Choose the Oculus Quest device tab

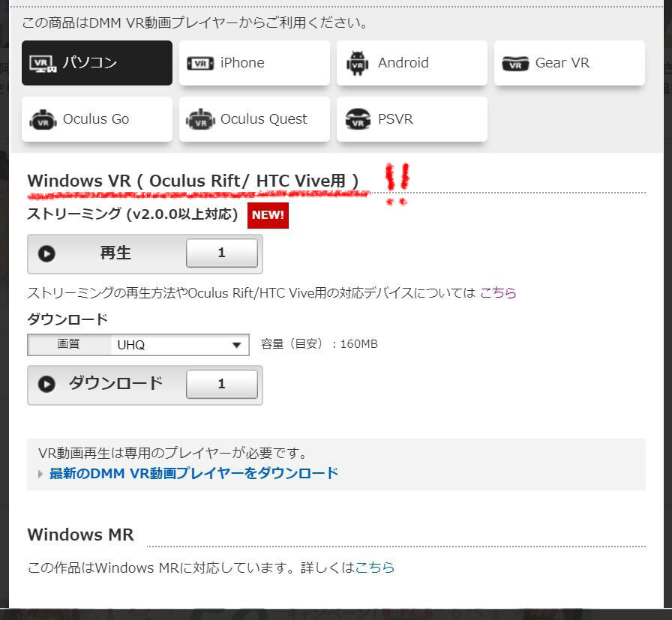(254, 119)
